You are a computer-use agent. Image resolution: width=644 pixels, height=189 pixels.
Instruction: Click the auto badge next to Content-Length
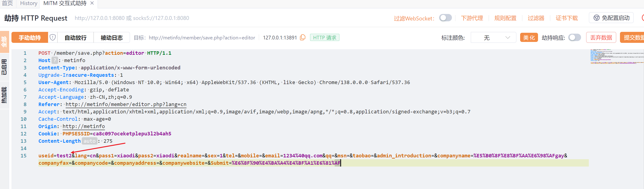(89, 141)
